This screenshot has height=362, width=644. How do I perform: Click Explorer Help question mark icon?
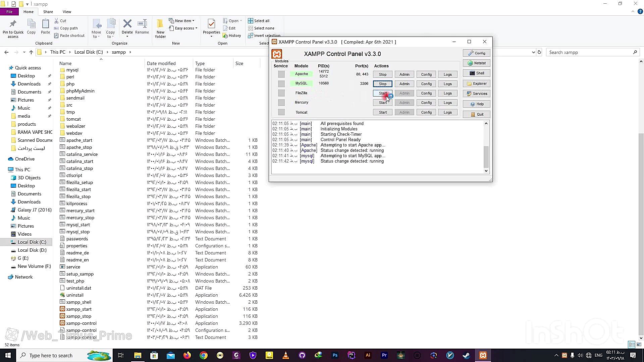[x=640, y=11]
